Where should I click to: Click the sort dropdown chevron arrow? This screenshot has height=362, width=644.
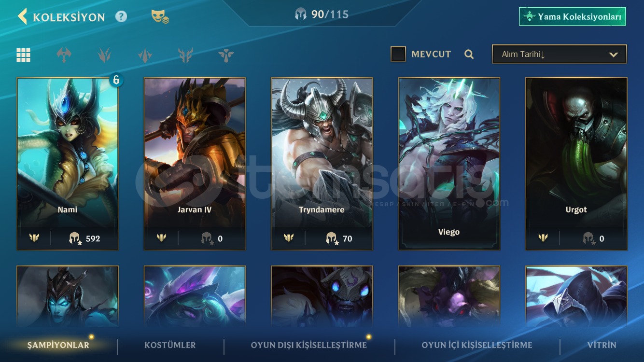(x=614, y=55)
